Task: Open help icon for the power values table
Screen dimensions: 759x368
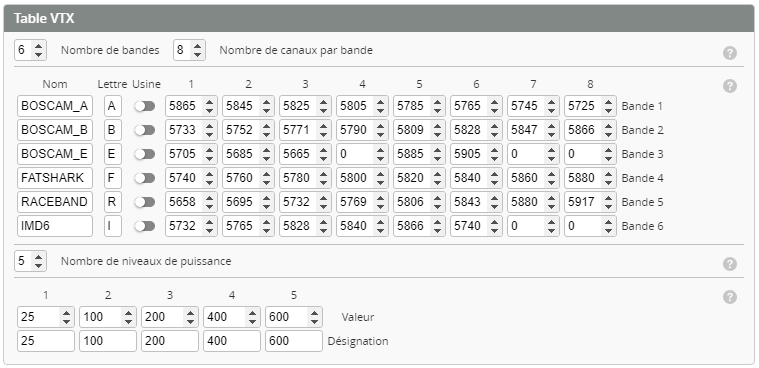Action: (x=729, y=297)
